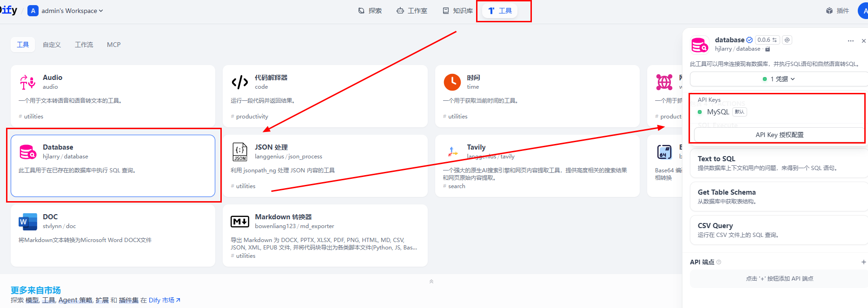The width and height of the screenshot is (868, 308).
Task: Click the Agent 策略 marketplace link
Action: click(75, 300)
